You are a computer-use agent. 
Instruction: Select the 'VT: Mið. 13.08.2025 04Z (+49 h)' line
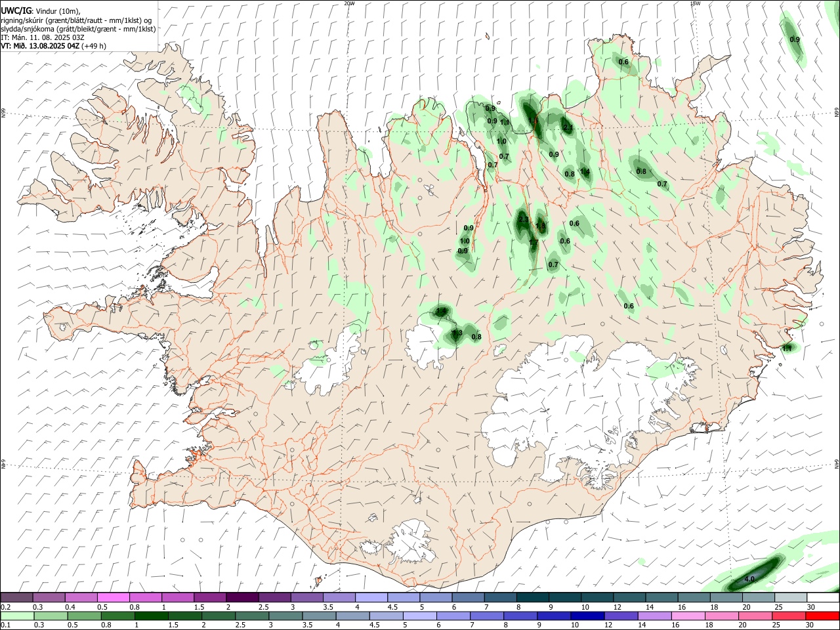53,46
